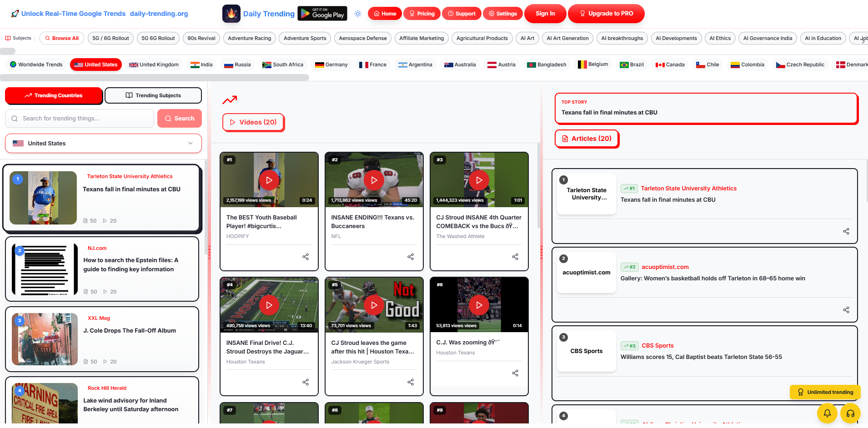Open the United States country dropdown
This screenshot has height=428, width=868.
(x=103, y=143)
